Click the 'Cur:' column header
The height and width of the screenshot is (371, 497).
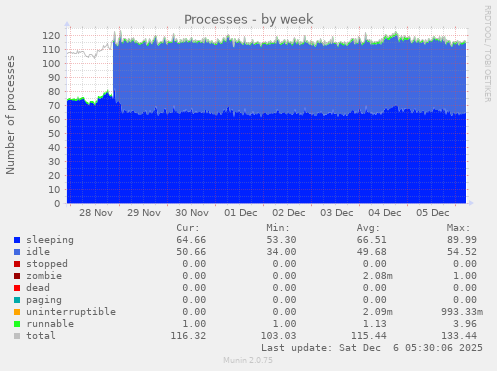[x=188, y=228]
